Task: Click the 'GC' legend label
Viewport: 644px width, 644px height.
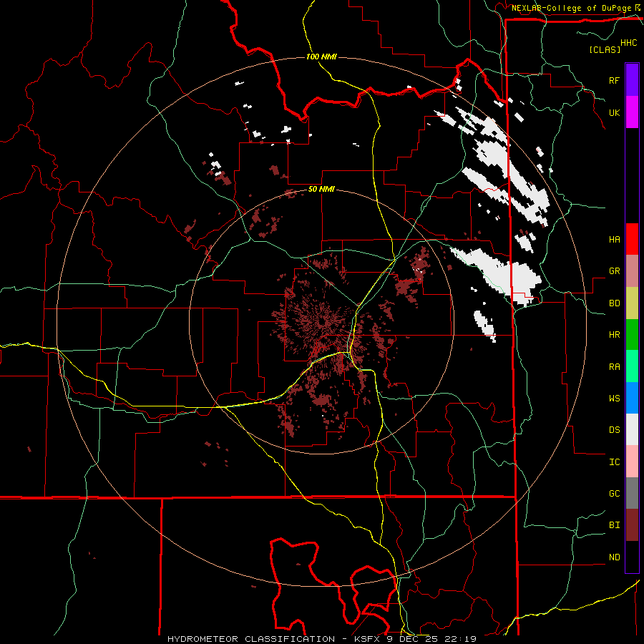Action: pyautogui.click(x=614, y=494)
